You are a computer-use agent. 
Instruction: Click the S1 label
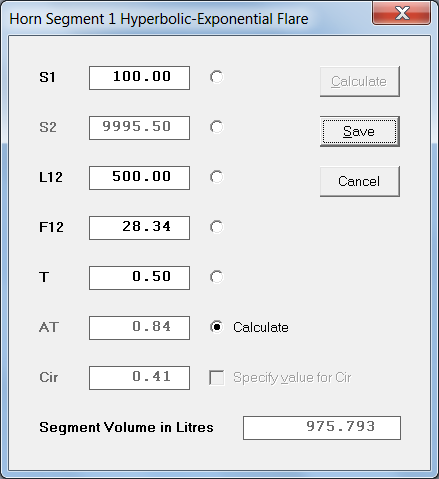(47, 77)
